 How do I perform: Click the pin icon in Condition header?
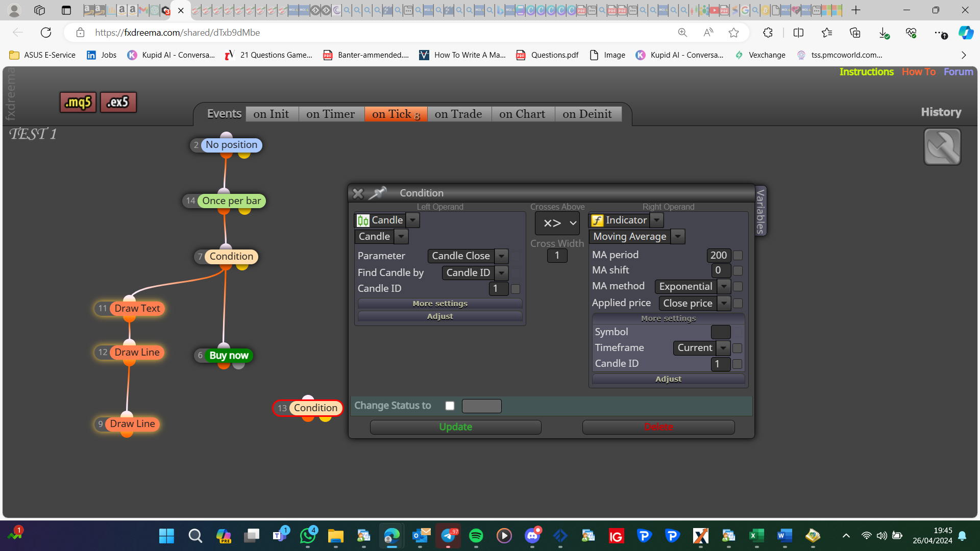coord(378,193)
